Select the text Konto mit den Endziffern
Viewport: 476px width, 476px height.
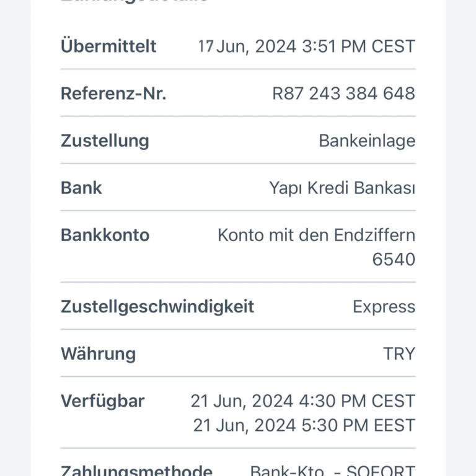316,236
